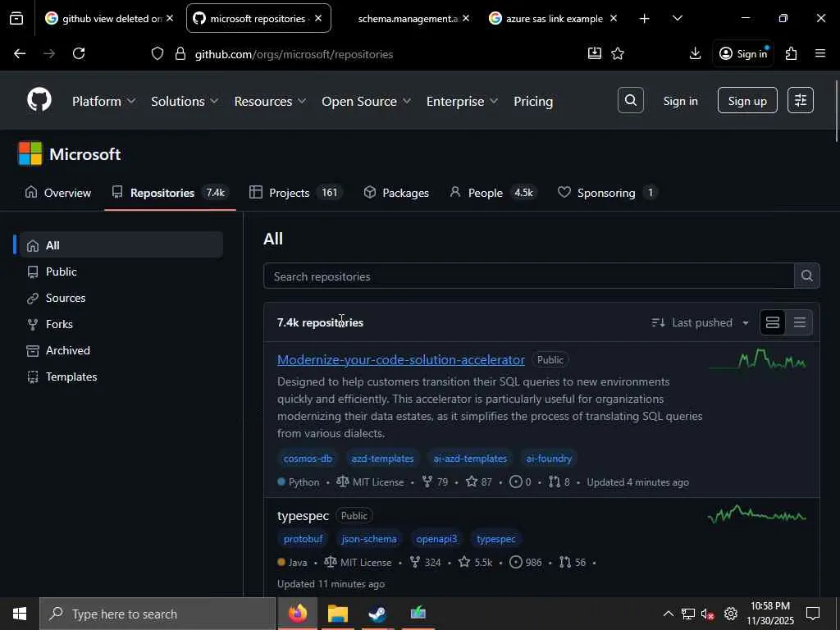
Task: Click the GitHub Octocat logo
Action: coord(39,100)
